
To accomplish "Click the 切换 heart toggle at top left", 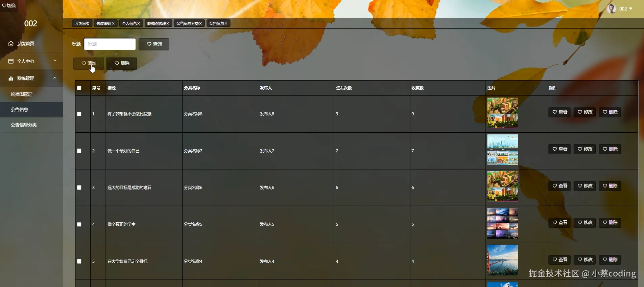I will pyautogui.click(x=9, y=5).
